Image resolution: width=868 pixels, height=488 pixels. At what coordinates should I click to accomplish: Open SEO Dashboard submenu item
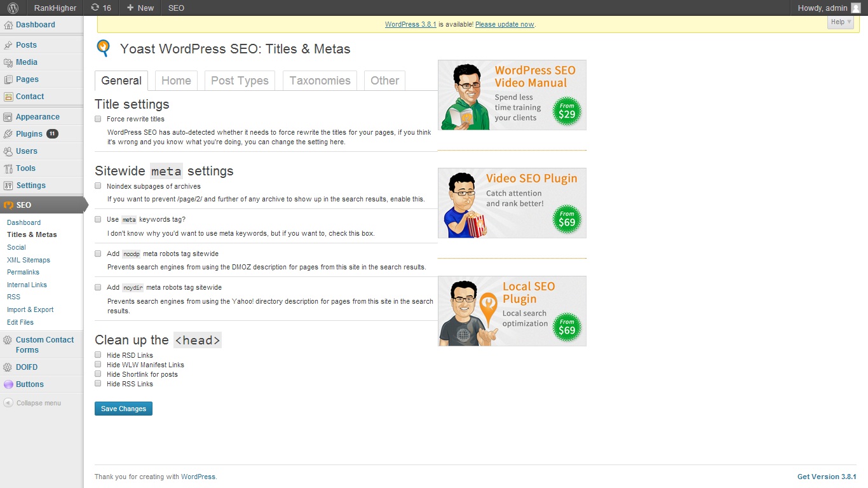pos(24,222)
